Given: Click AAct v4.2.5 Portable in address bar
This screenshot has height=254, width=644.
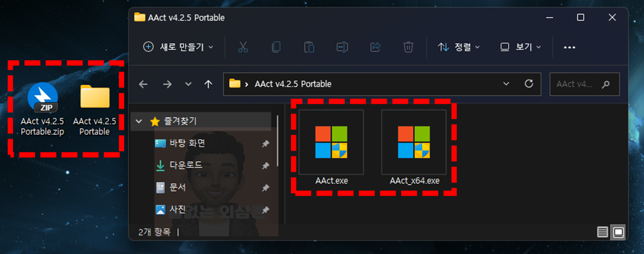Looking at the screenshot, I should (293, 84).
